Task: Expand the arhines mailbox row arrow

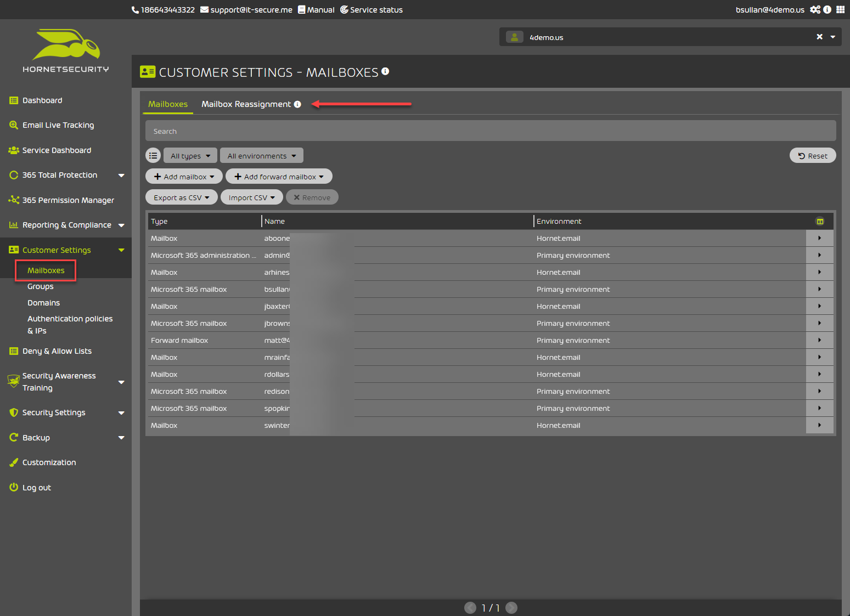Action: coord(820,272)
